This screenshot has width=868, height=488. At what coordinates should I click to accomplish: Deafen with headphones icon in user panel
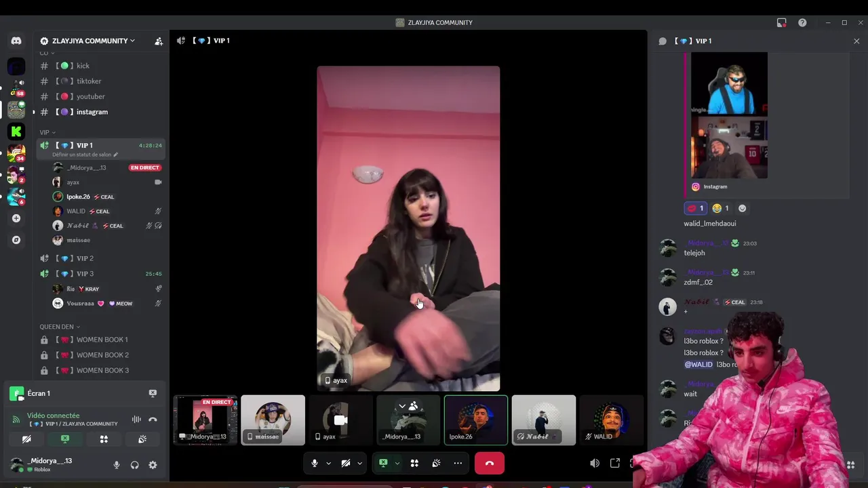click(x=134, y=465)
